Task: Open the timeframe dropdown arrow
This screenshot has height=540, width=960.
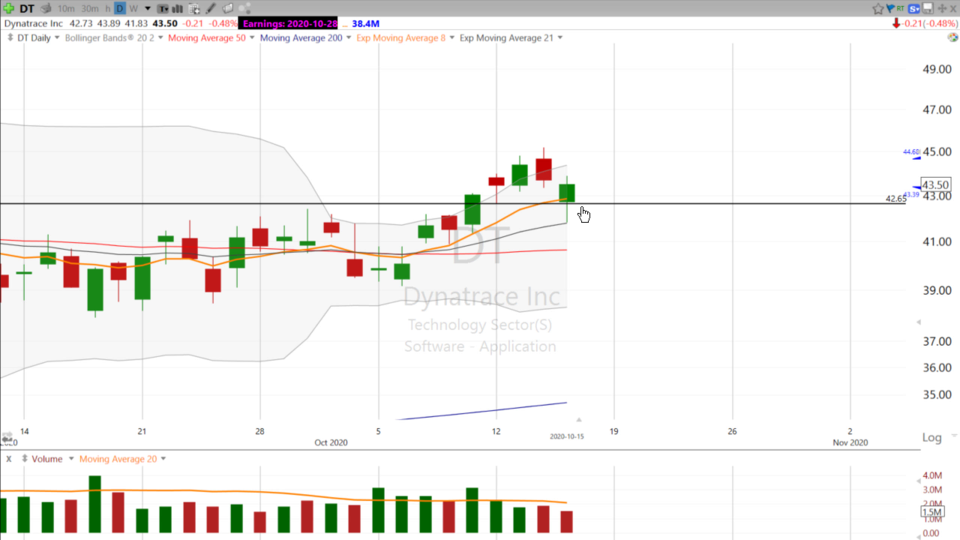Action: [148, 9]
